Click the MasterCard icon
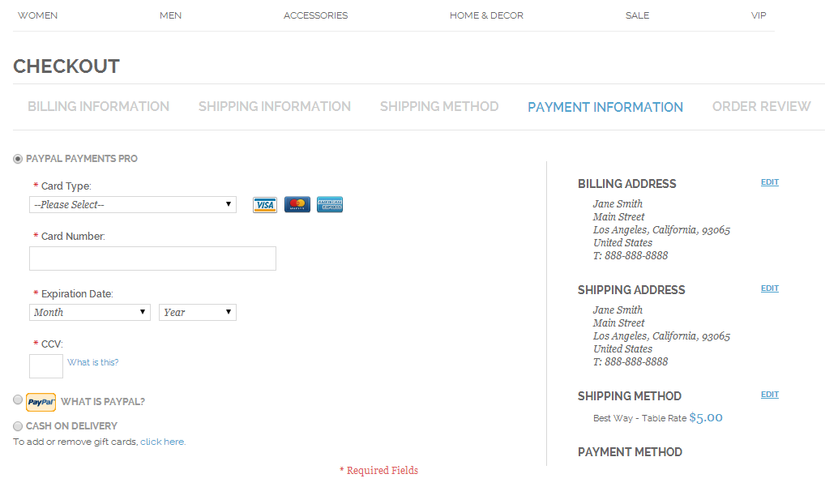This screenshot has width=825, height=504. pos(297,204)
